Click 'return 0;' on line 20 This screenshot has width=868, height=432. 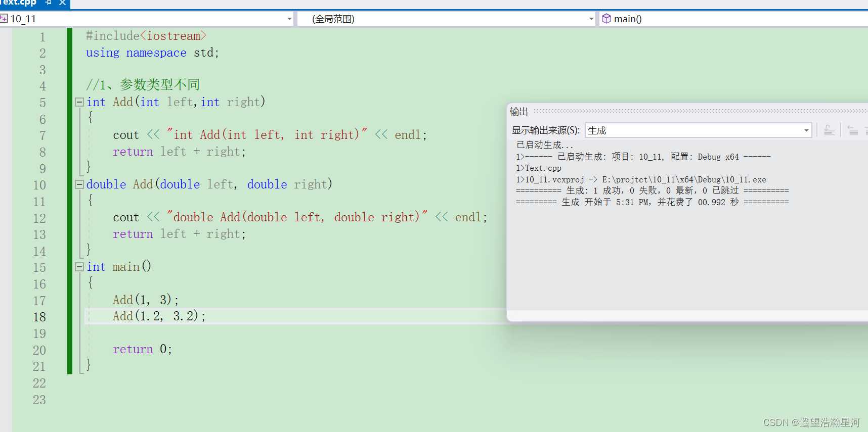[x=142, y=349]
